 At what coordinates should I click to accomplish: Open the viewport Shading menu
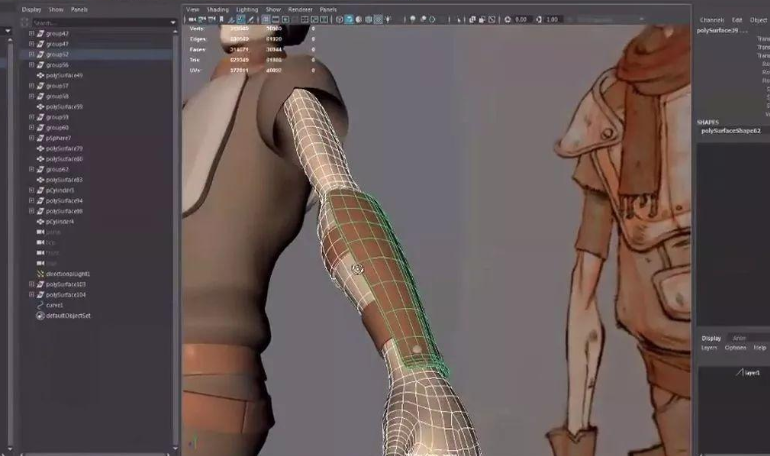pos(218,9)
